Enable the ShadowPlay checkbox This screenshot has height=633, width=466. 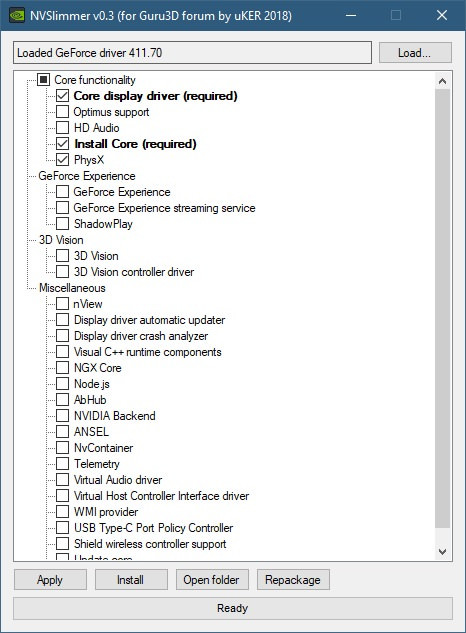click(x=62, y=224)
